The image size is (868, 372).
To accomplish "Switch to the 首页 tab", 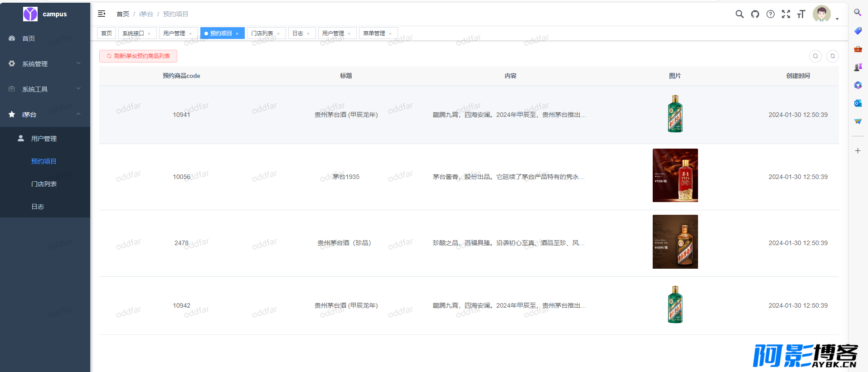I will tap(107, 33).
